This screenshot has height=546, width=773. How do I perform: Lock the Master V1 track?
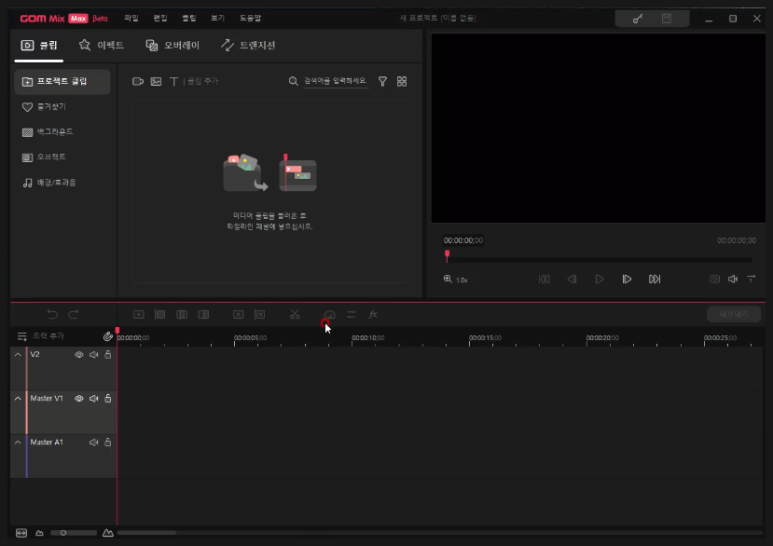(107, 398)
